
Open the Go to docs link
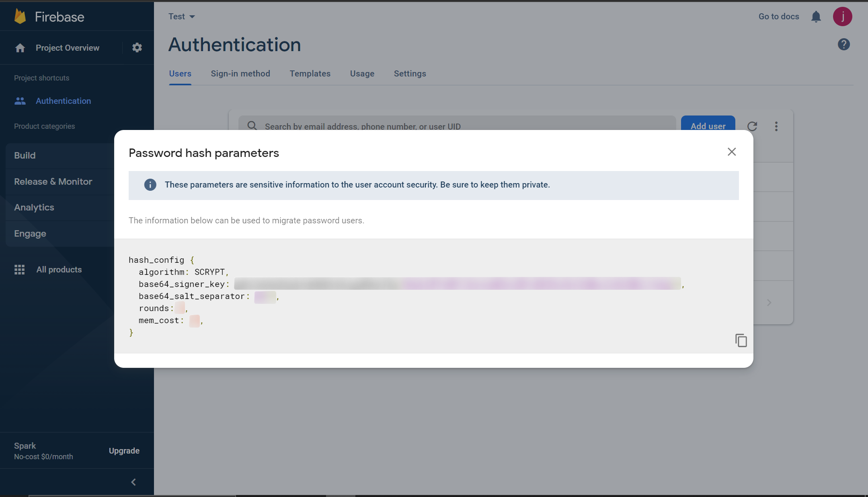[778, 16]
